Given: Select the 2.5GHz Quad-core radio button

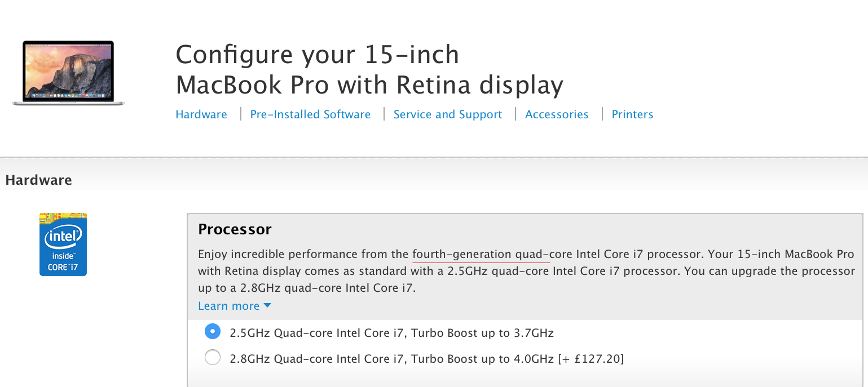Looking at the screenshot, I should coord(213,332).
